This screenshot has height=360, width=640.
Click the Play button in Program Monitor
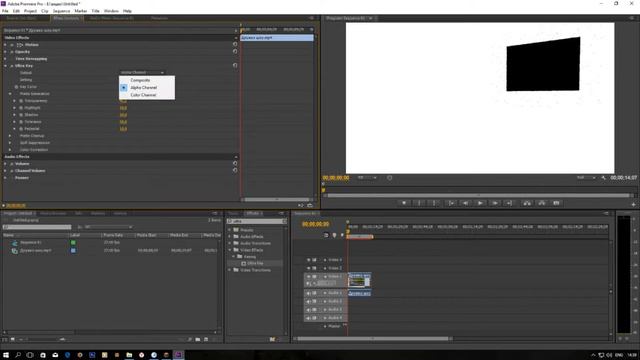(x=480, y=203)
